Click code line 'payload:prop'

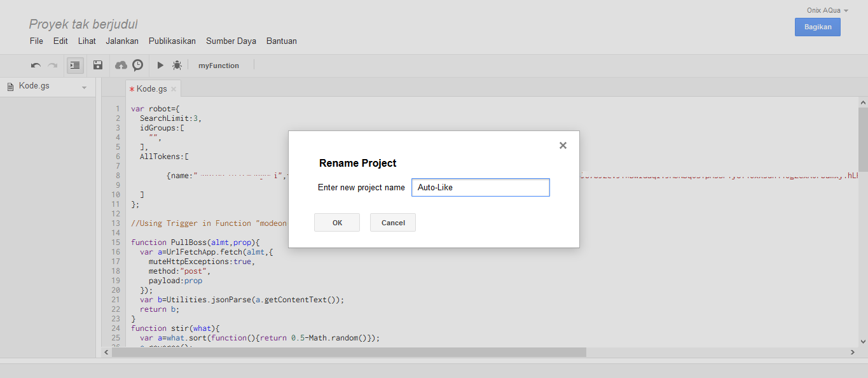click(176, 281)
